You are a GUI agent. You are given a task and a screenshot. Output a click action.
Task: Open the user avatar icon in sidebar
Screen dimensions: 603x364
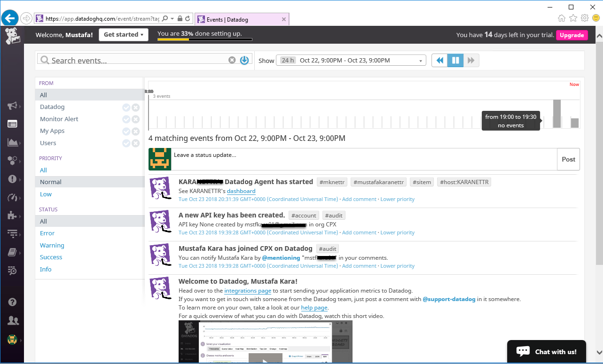(x=13, y=339)
